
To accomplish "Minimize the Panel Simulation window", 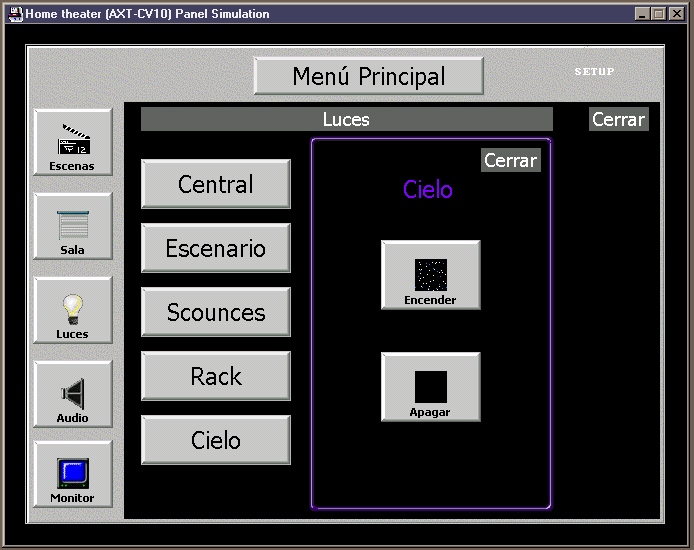I will [642, 14].
